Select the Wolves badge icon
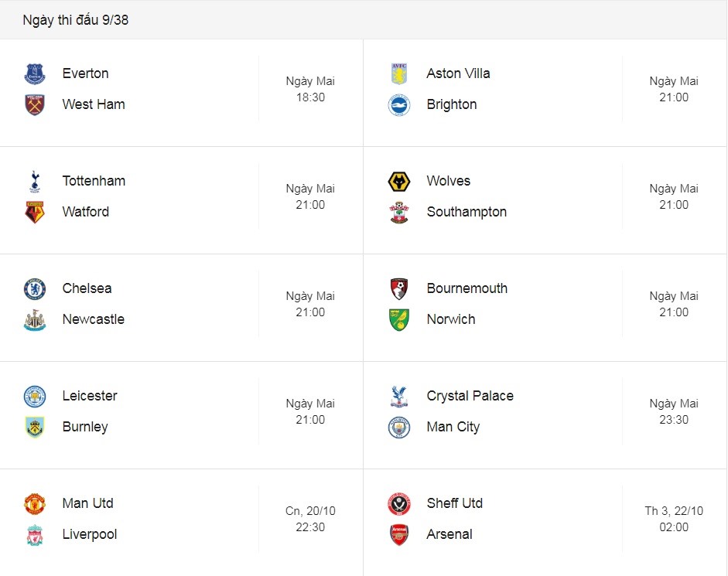This screenshot has width=728, height=576. point(399,182)
